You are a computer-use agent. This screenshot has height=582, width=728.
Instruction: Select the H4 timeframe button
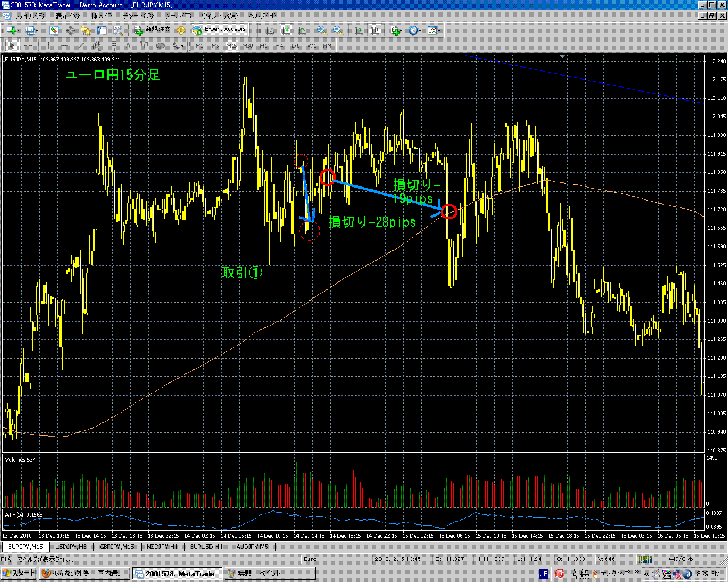279,45
